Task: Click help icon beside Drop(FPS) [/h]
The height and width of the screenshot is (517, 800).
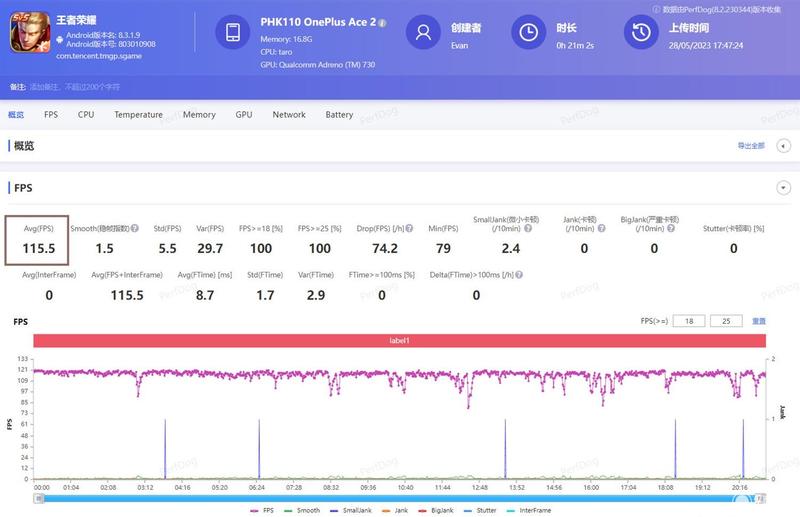Action: point(409,228)
